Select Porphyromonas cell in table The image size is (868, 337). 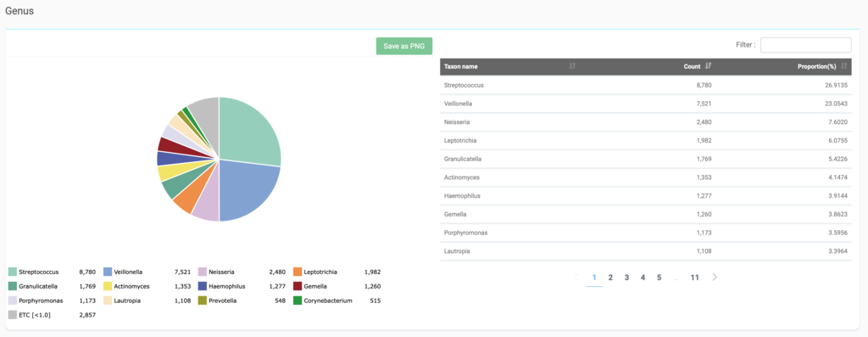[465, 233]
